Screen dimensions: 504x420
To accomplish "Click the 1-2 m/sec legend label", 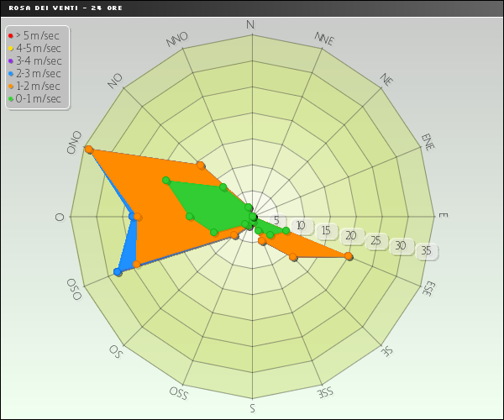I will (38, 86).
